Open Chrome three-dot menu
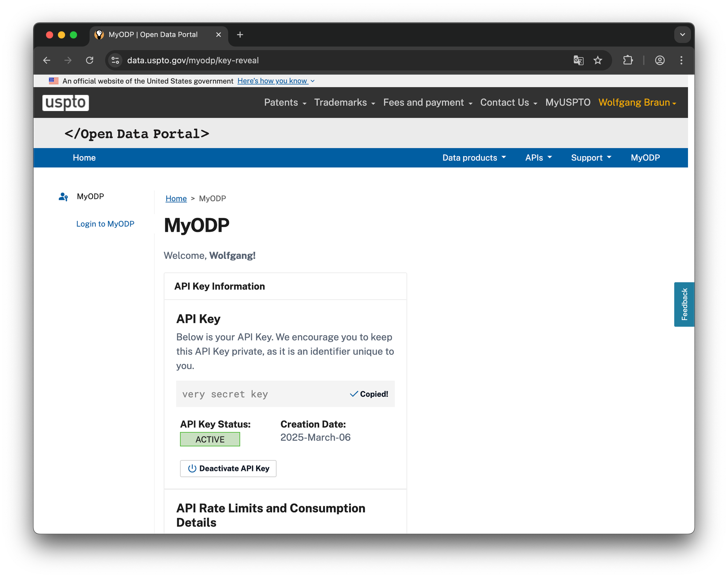The width and height of the screenshot is (728, 578). [681, 60]
